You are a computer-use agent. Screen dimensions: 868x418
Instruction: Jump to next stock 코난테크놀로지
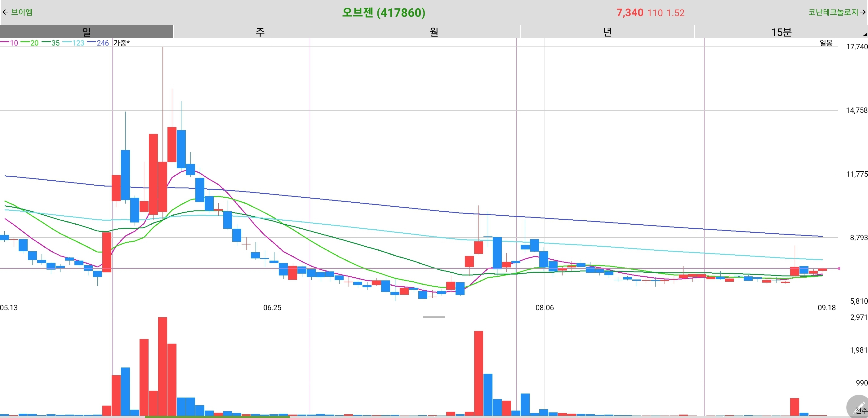(837, 12)
